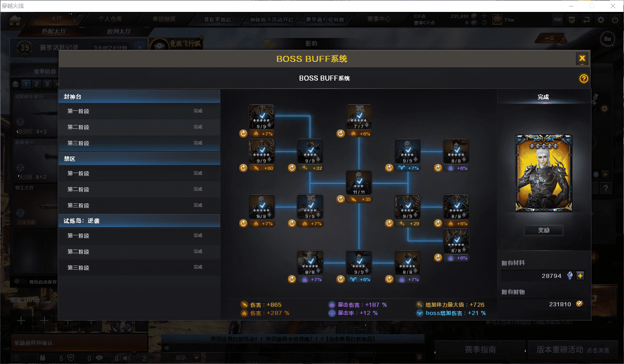Reset the +60 damage buff

click(x=243, y=168)
